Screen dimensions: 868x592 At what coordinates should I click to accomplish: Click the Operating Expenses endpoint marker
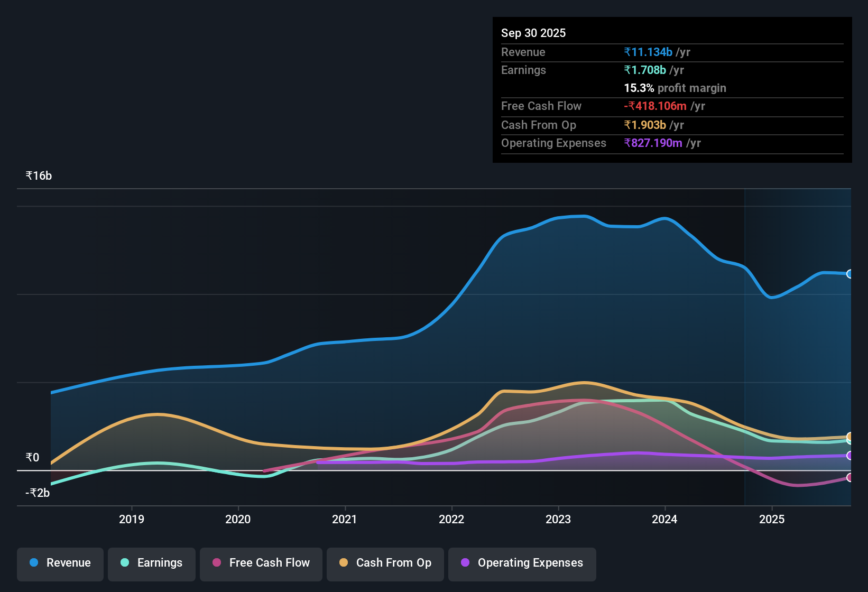[x=849, y=456]
